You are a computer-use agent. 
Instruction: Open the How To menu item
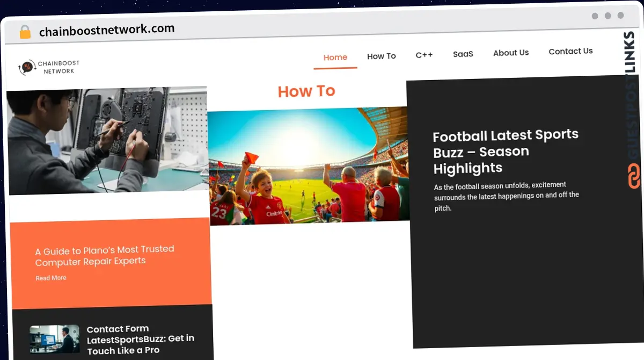pos(382,56)
